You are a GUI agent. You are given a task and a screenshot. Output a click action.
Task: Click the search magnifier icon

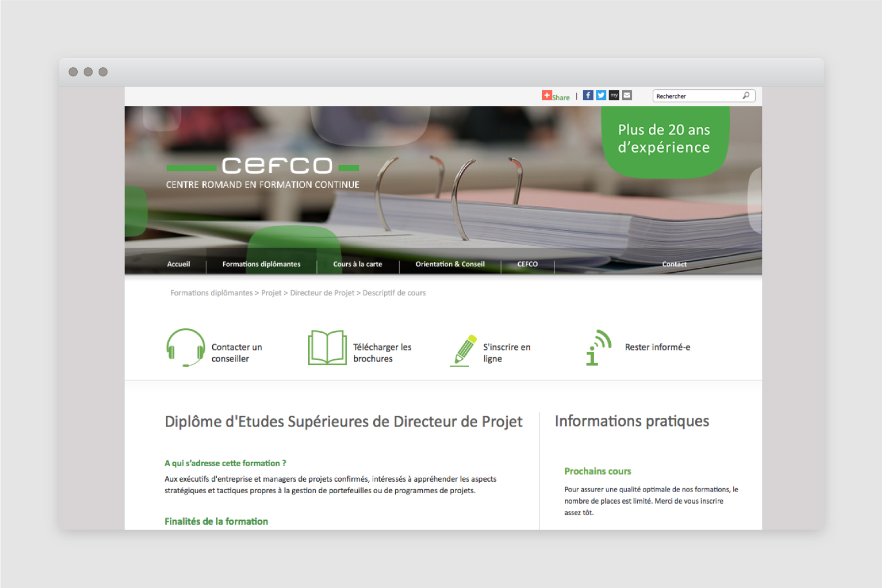(746, 95)
